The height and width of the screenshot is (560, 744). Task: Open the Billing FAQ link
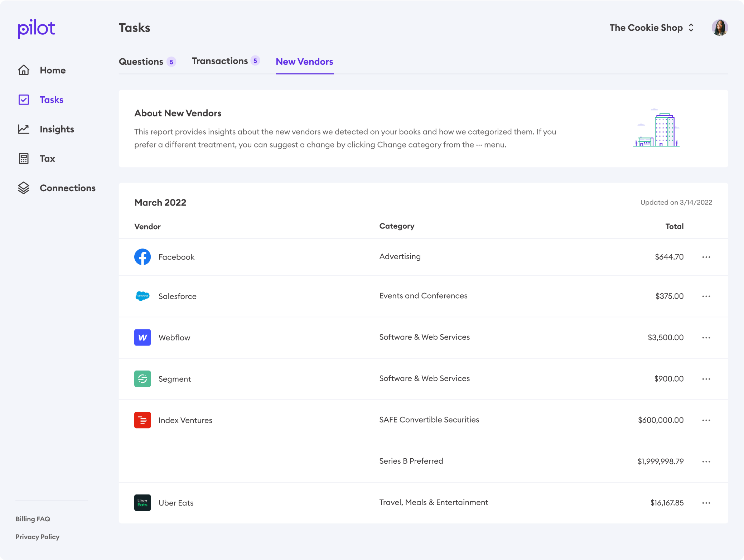pyautogui.click(x=33, y=519)
